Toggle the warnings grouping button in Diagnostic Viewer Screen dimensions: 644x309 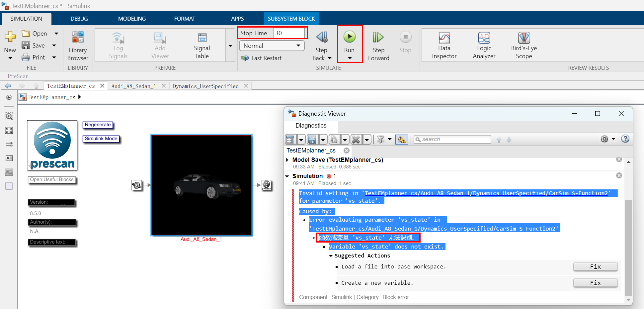point(402,140)
